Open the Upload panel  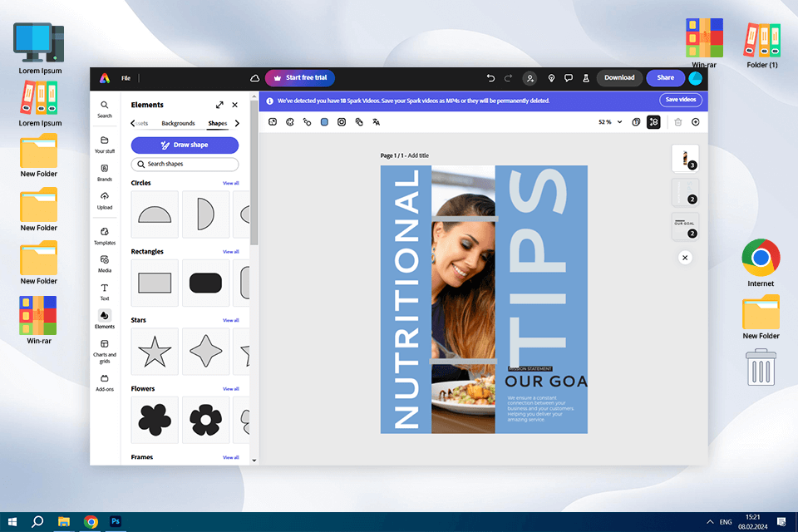point(105,200)
